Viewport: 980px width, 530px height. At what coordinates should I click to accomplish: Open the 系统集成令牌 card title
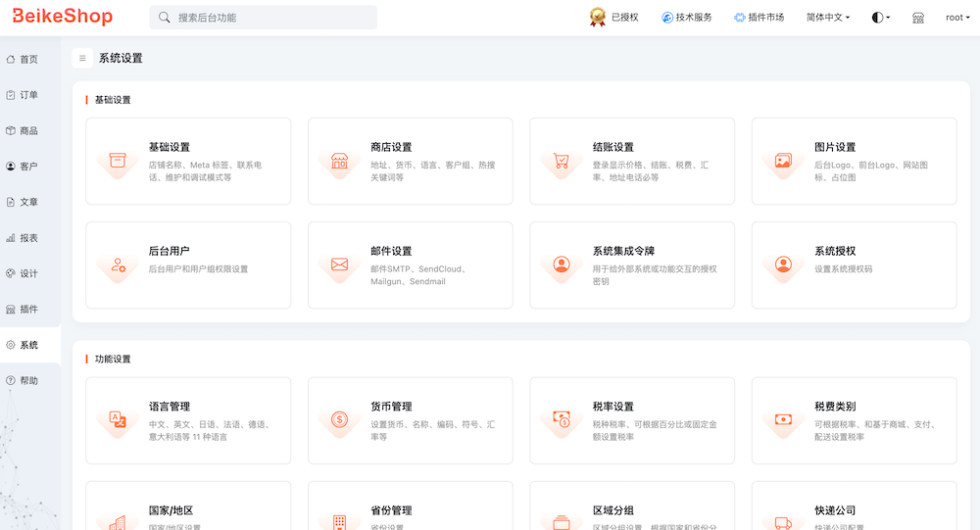(623, 251)
